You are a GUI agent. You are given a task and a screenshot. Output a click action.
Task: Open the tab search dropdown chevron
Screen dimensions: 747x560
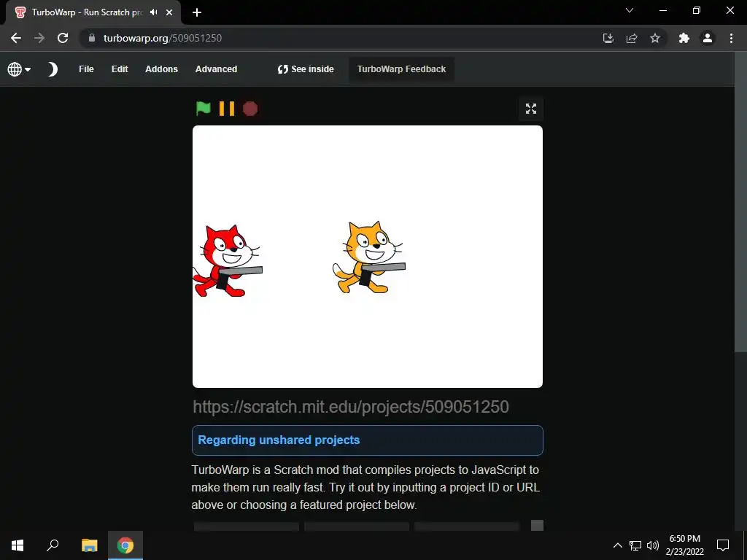pyautogui.click(x=630, y=10)
